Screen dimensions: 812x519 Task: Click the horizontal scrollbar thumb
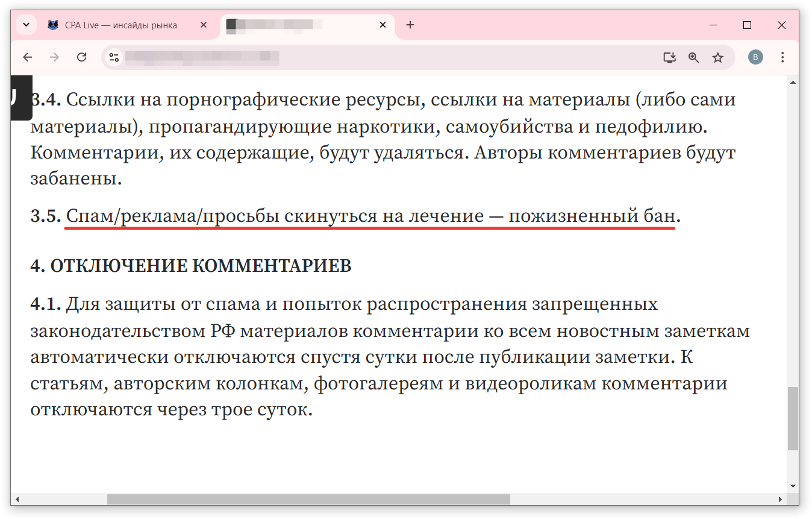[x=308, y=499]
